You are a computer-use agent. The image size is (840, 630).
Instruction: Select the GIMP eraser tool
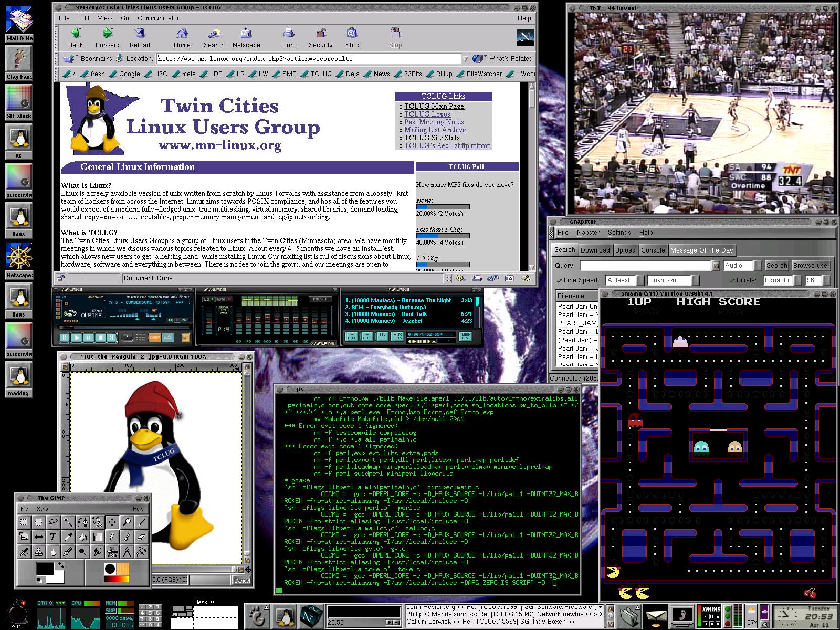coord(141,537)
